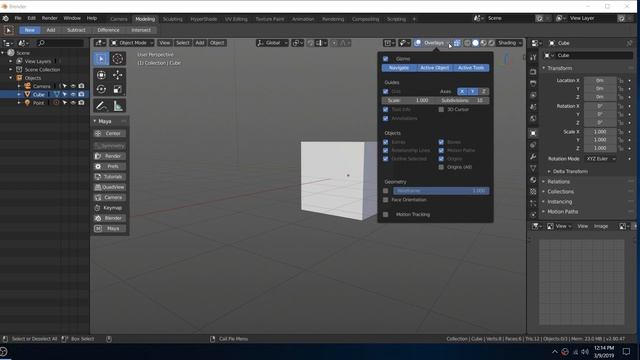Hide the Cube in outliner with eye icon
Screen dimensions: 640x360
pos(73,94)
